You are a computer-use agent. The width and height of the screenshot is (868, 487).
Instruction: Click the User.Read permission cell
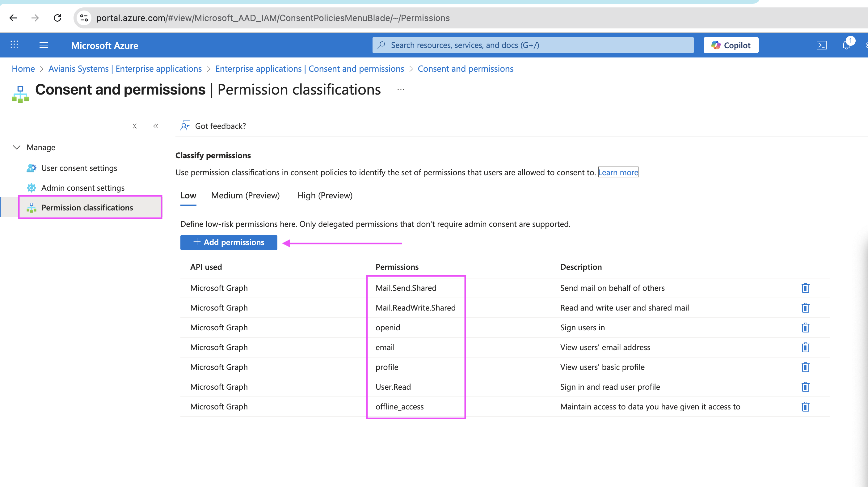(393, 387)
